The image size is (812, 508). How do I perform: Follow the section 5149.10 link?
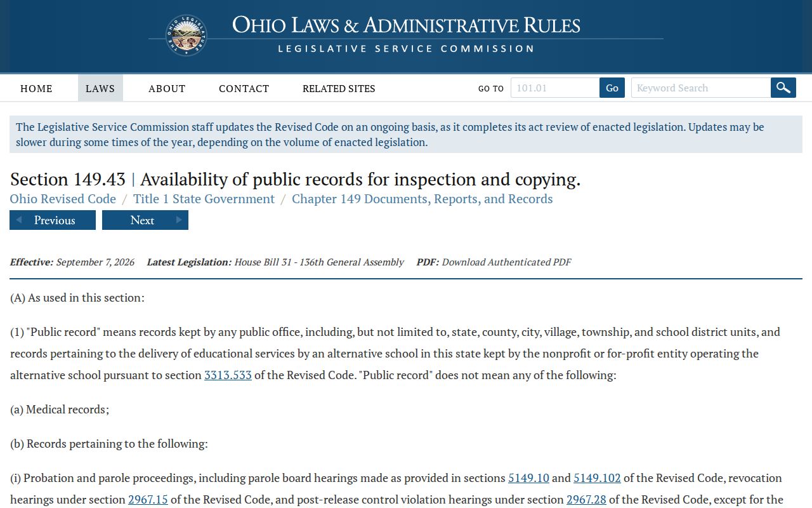click(x=528, y=478)
